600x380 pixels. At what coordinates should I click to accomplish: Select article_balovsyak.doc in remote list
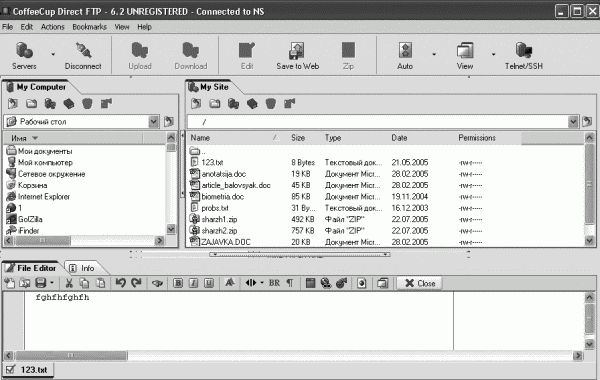[236, 185]
